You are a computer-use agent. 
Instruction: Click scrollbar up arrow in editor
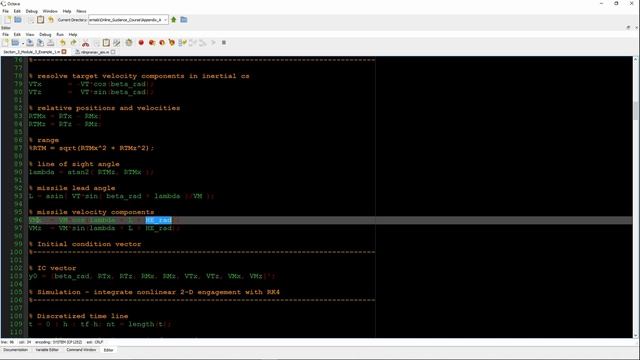636,60
